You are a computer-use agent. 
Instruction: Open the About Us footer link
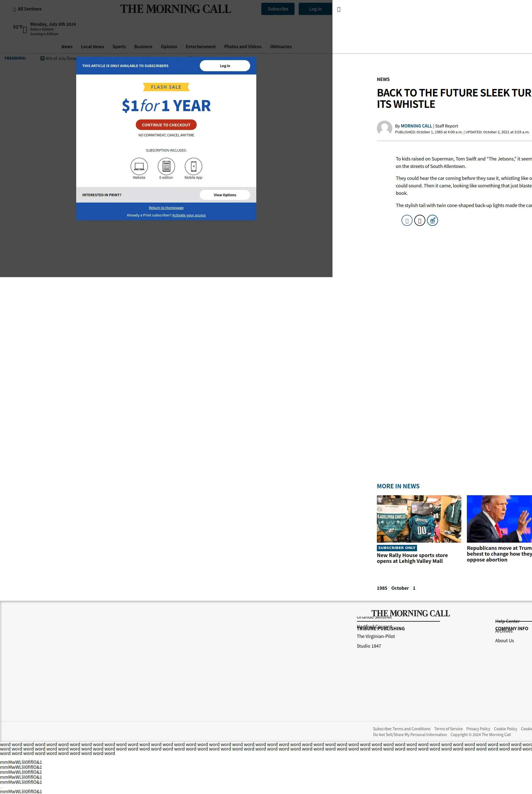(x=505, y=641)
